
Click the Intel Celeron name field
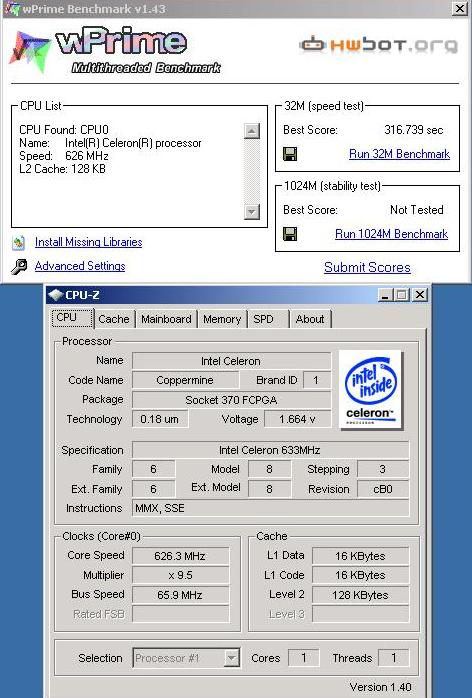tap(232, 361)
